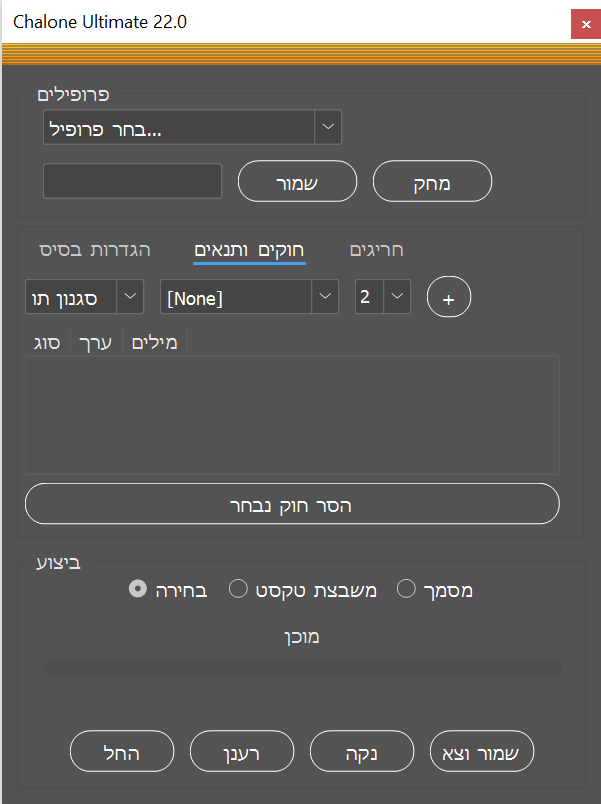Click the profile name input field
601x804 pixels.
click(x=132, y=182)
